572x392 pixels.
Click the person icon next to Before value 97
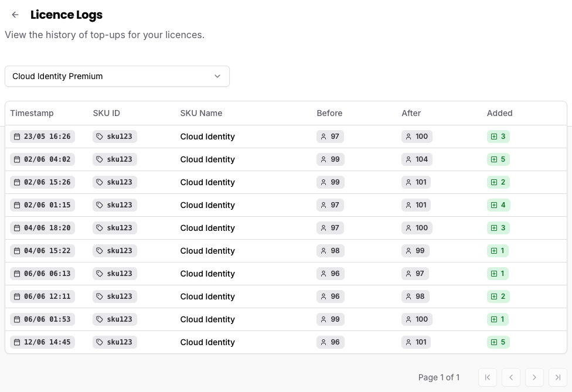click(x=323, y=137)
